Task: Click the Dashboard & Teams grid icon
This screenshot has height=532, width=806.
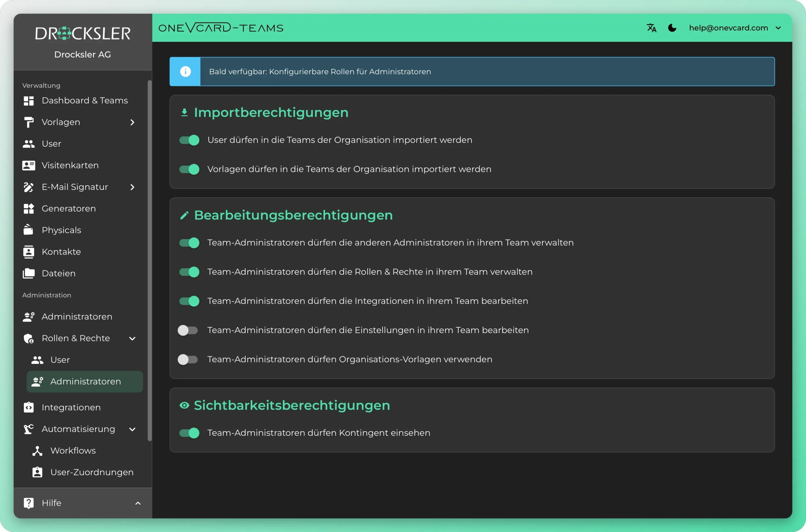Action: click(x=28, y=101)
